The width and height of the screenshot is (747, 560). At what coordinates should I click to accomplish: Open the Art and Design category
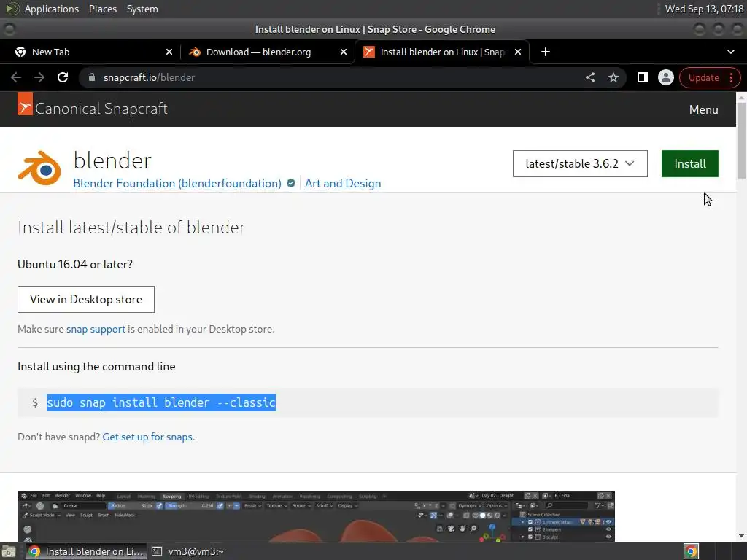[x=343, y=183]
